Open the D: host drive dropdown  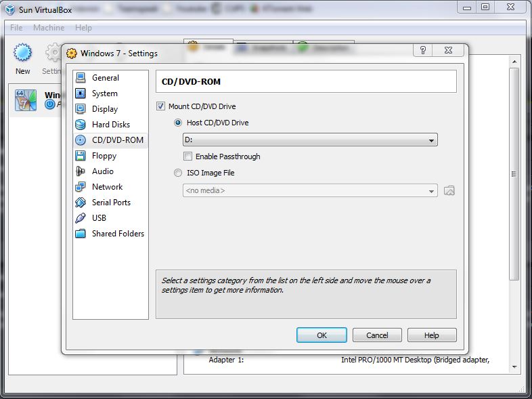click(x=310, y=140)
